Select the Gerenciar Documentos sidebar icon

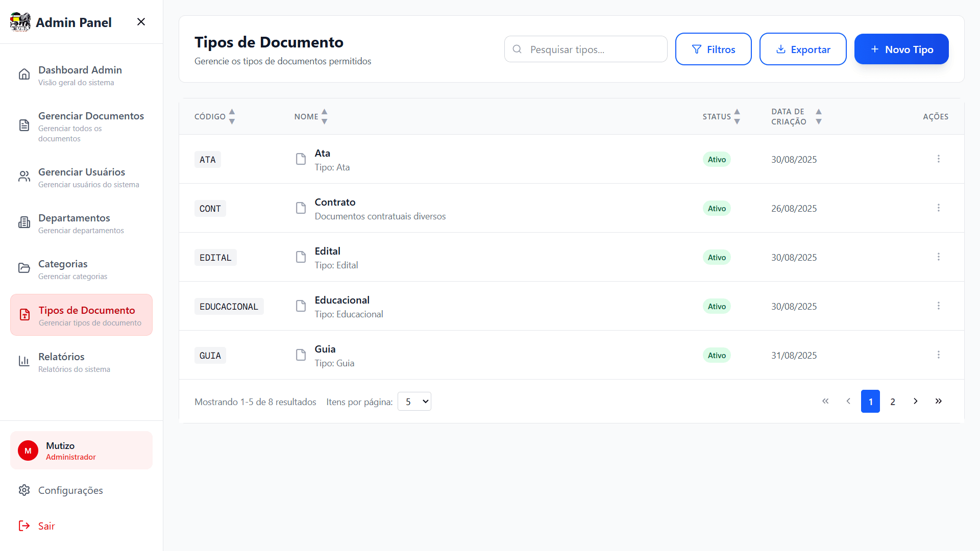tap(24, 125)
